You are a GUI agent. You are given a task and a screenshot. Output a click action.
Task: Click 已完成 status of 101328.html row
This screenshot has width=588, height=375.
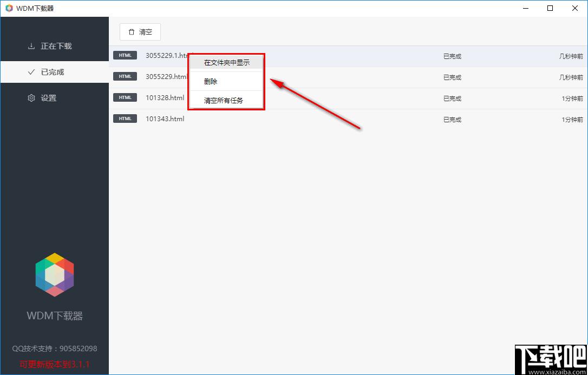(452, 98)
